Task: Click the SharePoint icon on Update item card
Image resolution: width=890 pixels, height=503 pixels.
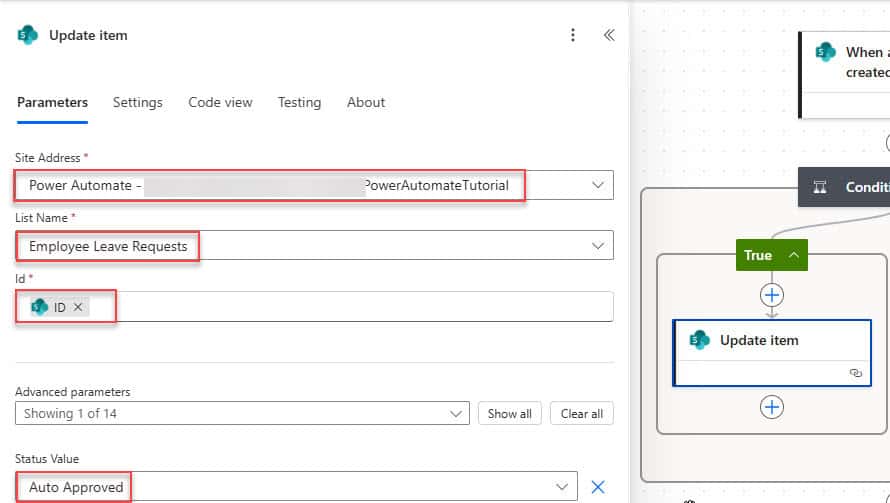Action: pyautogui.click(x=699, y=340)
